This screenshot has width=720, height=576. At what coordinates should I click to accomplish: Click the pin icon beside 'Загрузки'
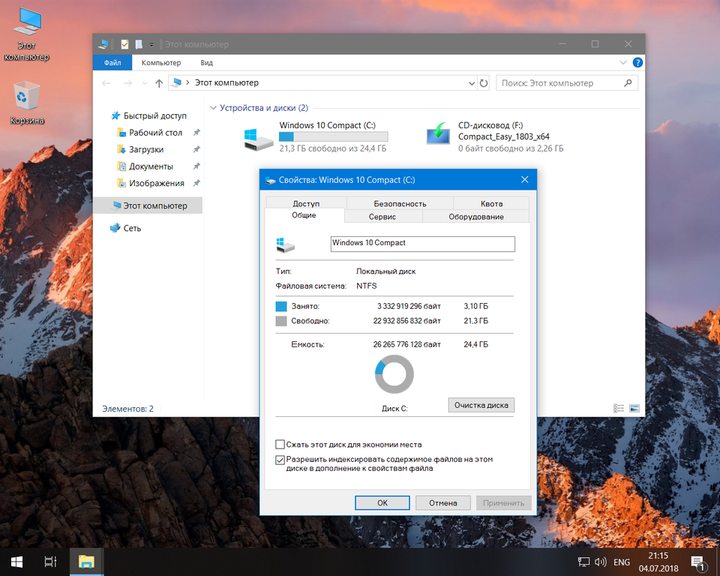click(x=197, y=149)
